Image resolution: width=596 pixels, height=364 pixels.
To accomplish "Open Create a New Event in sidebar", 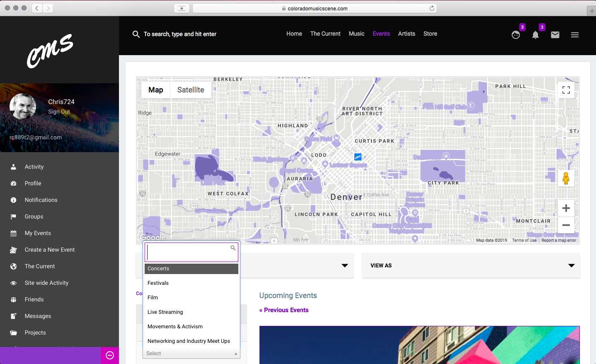I will click(50, 250).
